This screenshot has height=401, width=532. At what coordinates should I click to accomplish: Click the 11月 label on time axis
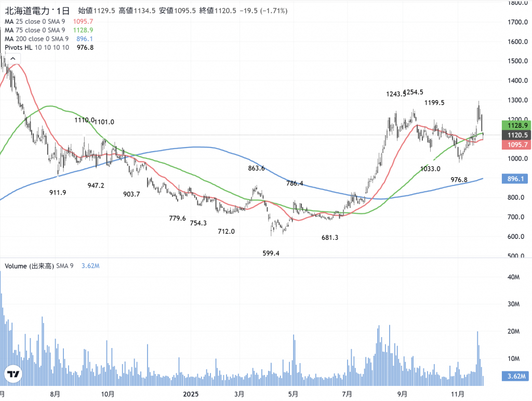457,394
